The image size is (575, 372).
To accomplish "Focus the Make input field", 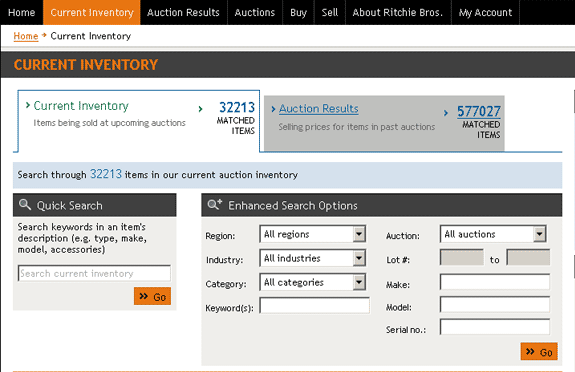I will coord(495,282).
